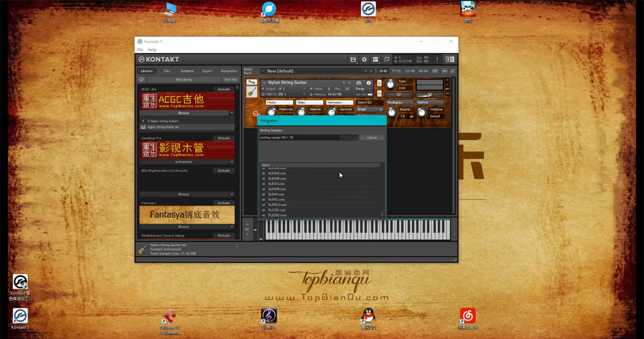The width and height of the screenshot is (644, 339).
Task: Open instrument edit mode with wrench icon
Action: coord(252,82)
